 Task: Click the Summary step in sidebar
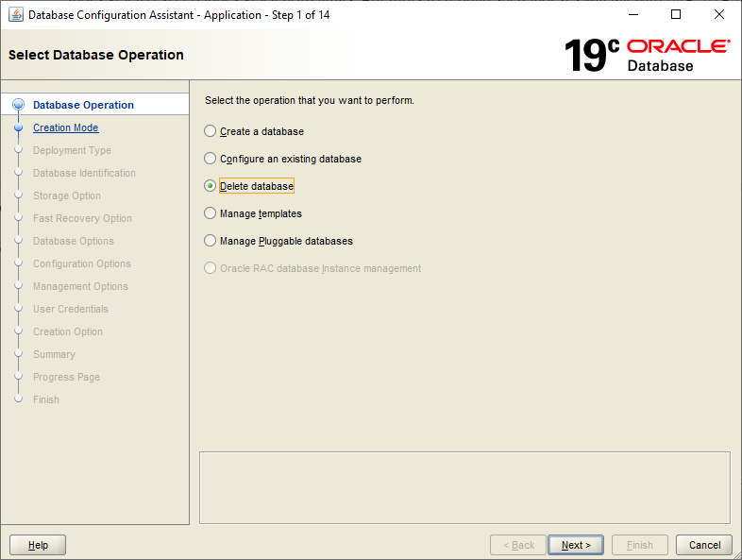point(55,354)
